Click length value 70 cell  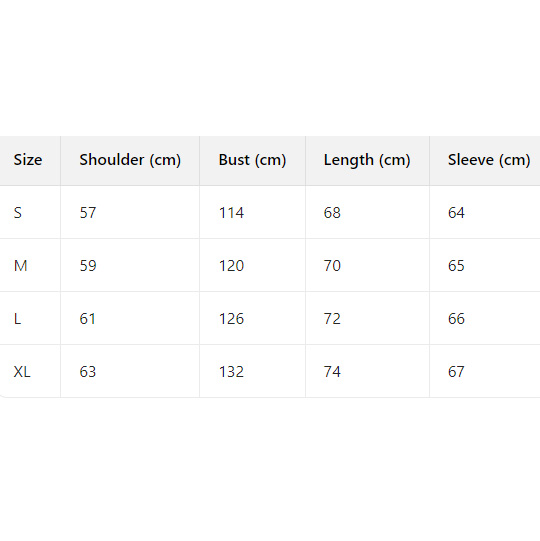pos(332,266)
